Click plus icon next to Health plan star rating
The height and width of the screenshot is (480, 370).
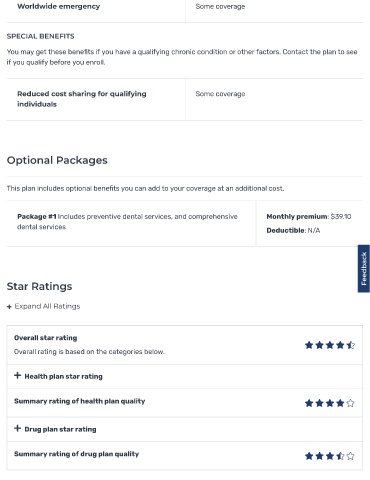click(x=17, y=376)
